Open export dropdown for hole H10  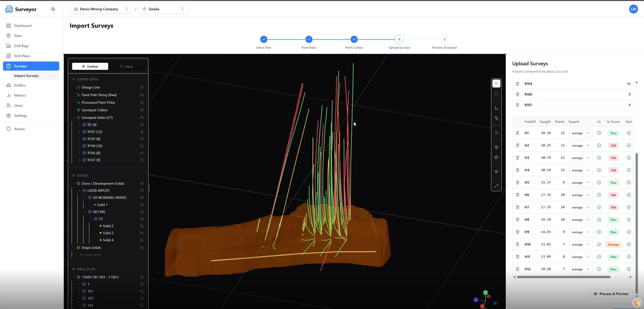click(580, 244)
